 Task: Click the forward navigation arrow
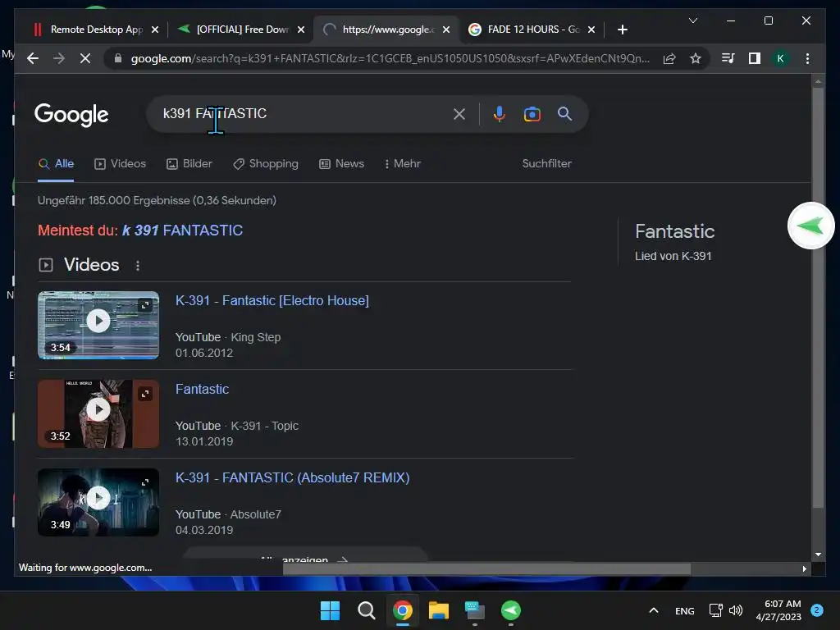coord(59,58)
